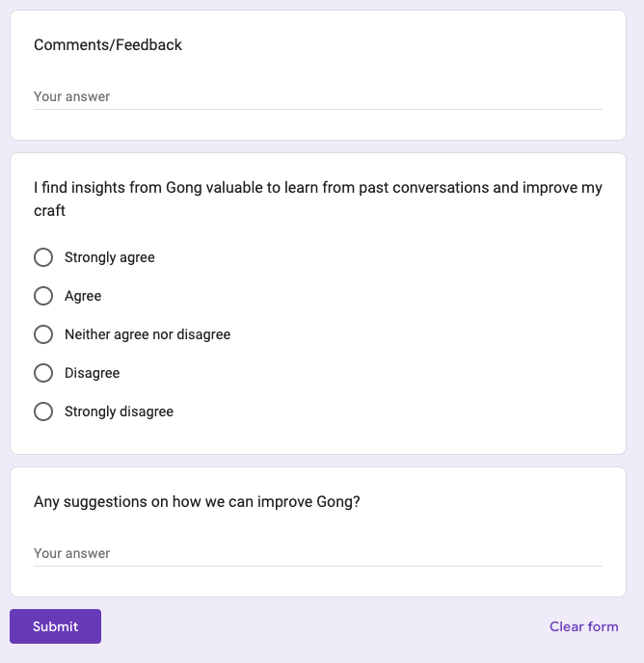Click the "Any suggestions" question title
This screenshot has width=644, height=663.
tap(197, 501)
